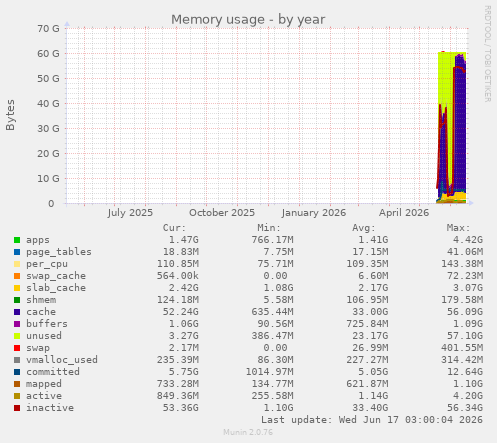Image resolution: width=497 pixels, height=443 pixels.
Task: Click the vmalloc_used gray legend swatch
Action: (x=17, y=360)
